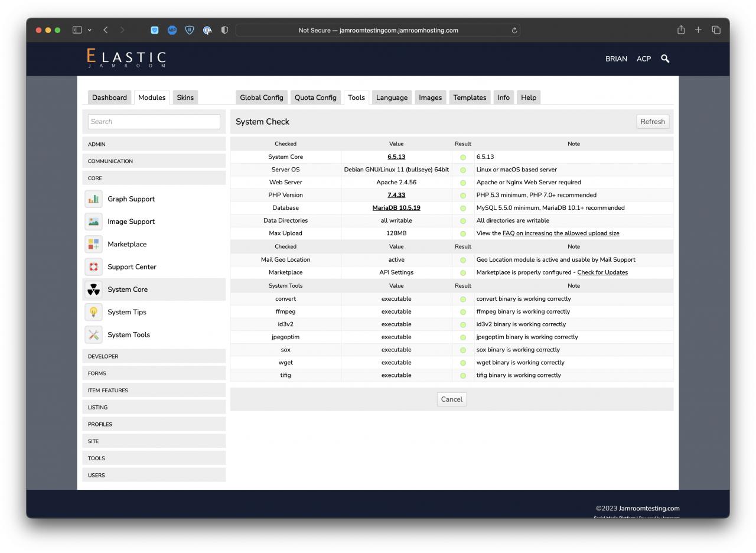
Task: Click the Cancel button
Action: click(x=451, y=399)
